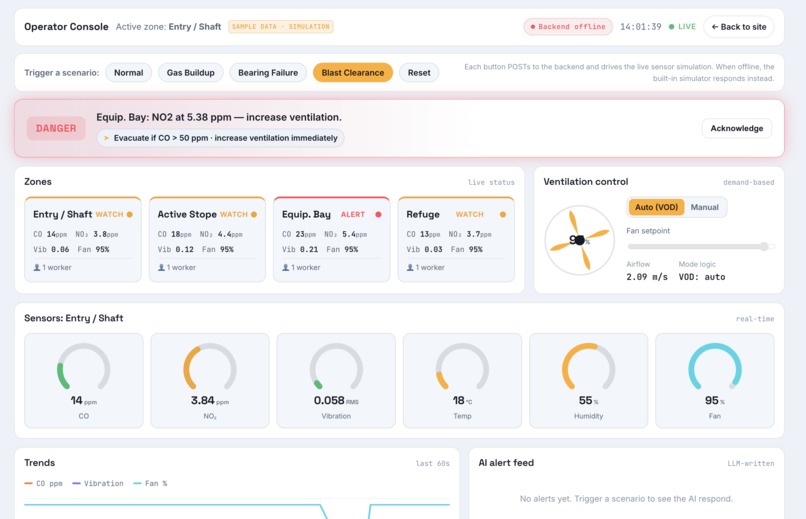The width and height of the screenshot is (806, 519).
Task: Click the worker icon in Active Stope card
Action: click(x=161, y=267)
